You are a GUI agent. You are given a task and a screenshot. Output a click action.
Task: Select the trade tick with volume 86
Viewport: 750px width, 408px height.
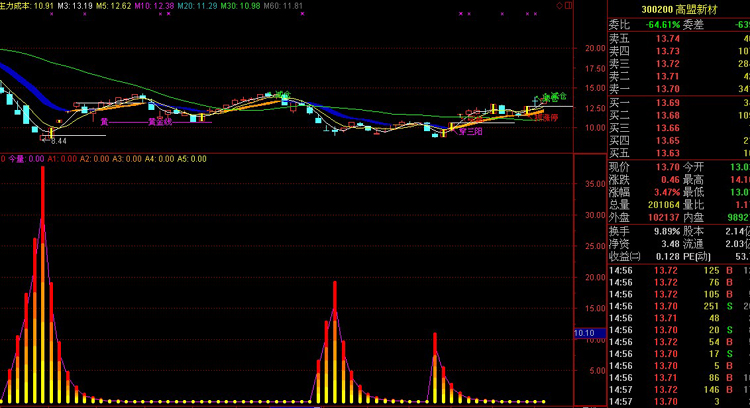[679, 378]
